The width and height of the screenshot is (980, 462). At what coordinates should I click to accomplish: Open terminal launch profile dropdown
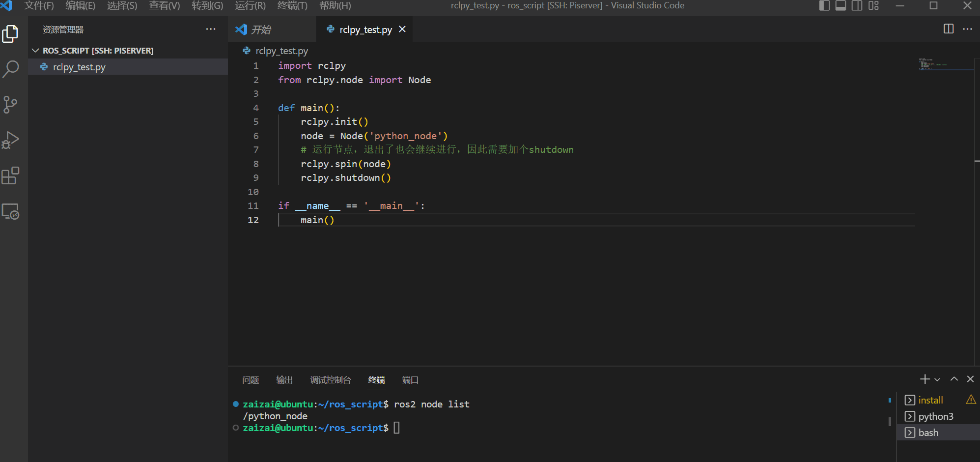tap(937, 379)
